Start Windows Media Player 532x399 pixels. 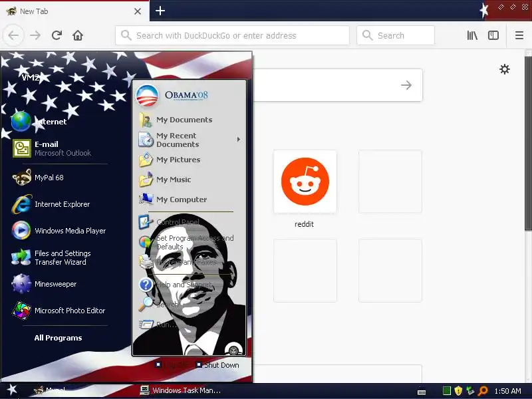tap(59, 231)
